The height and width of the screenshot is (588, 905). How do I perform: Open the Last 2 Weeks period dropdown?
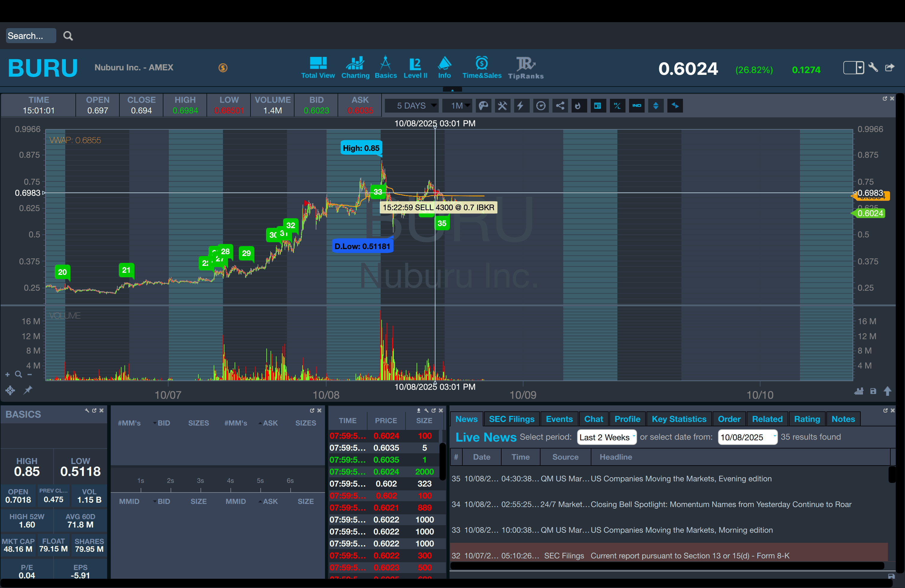click(607, 437)
